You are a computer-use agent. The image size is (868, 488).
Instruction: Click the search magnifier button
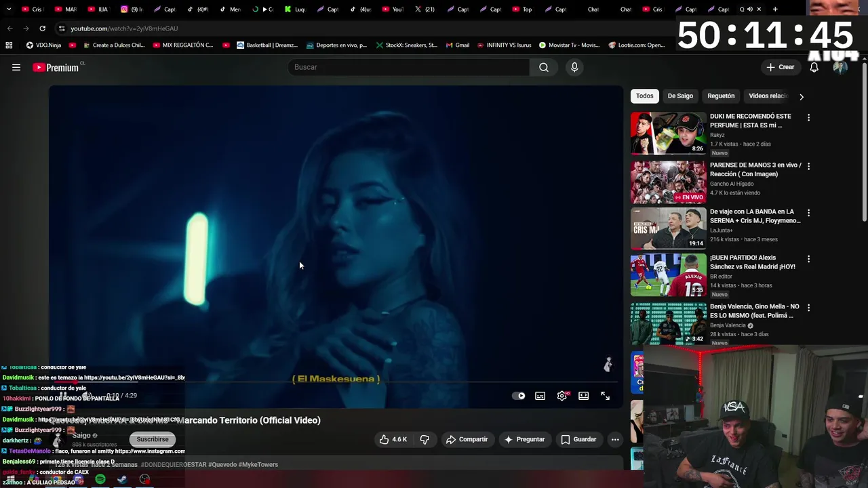tap(544, 67)
